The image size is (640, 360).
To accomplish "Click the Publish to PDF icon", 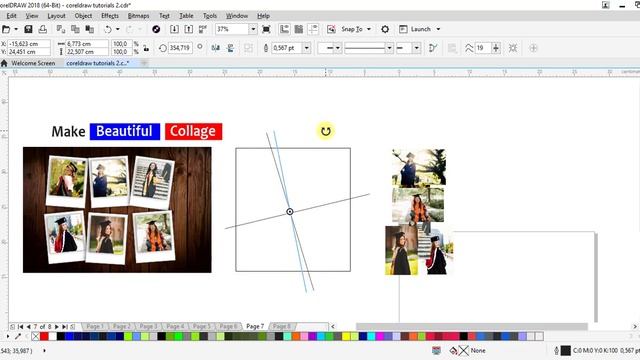I will point(203,29).
